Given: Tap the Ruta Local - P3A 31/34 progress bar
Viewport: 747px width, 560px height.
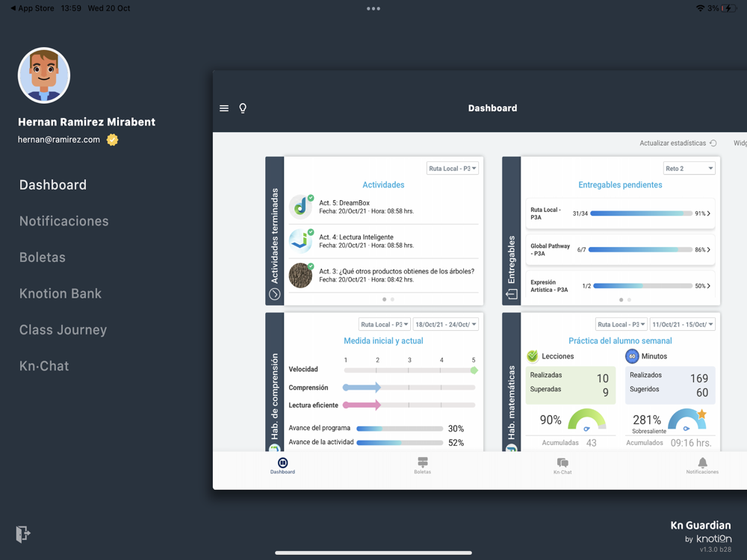Looking at the screenshot, I should (x=641, y=214).
